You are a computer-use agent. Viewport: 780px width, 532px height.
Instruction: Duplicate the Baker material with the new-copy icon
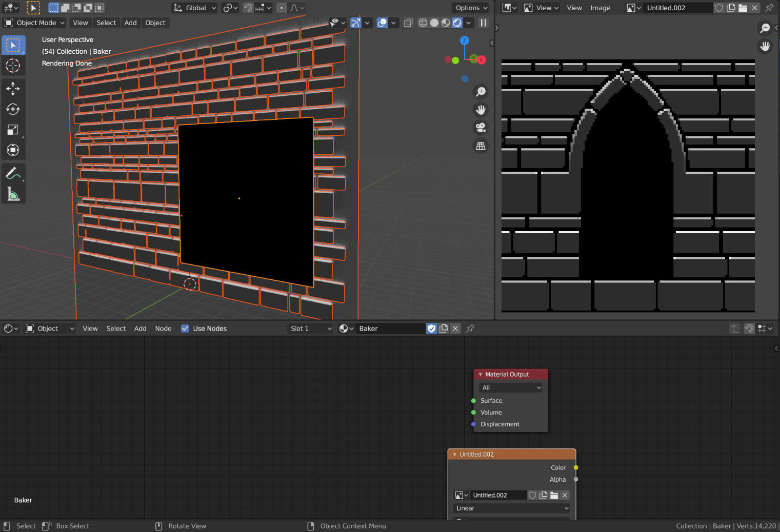(x=444, y=329)
